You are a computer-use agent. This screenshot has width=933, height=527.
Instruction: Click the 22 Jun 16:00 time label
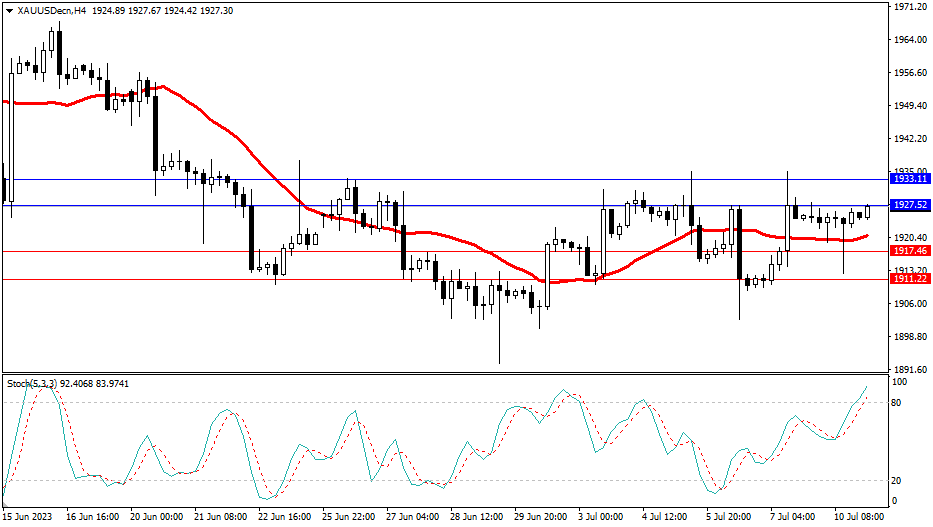[285, 517]
